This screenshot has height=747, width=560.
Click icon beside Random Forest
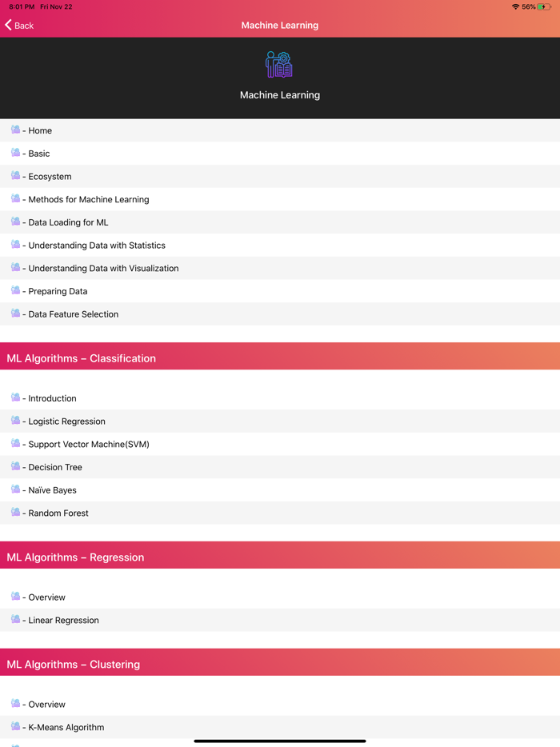(16, 512)
